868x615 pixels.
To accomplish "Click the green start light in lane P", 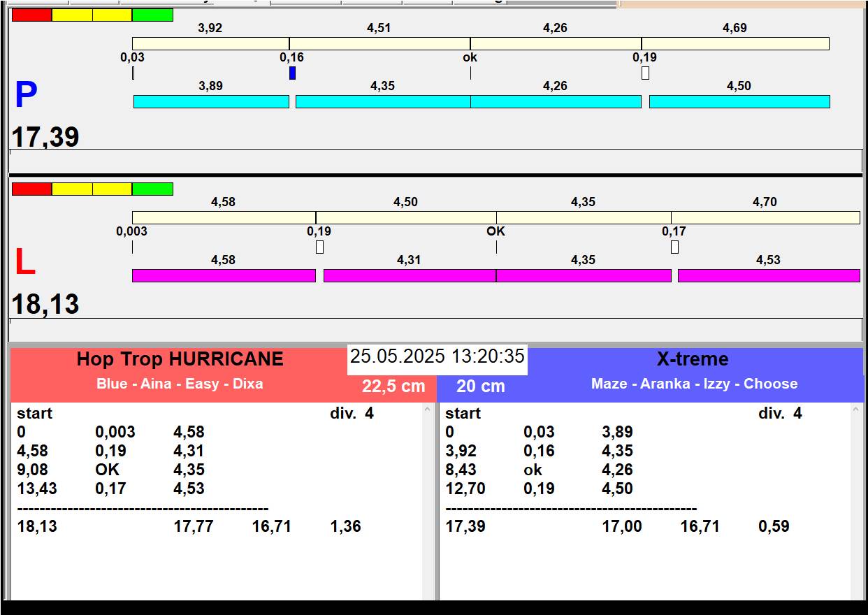I will (152, 15).
